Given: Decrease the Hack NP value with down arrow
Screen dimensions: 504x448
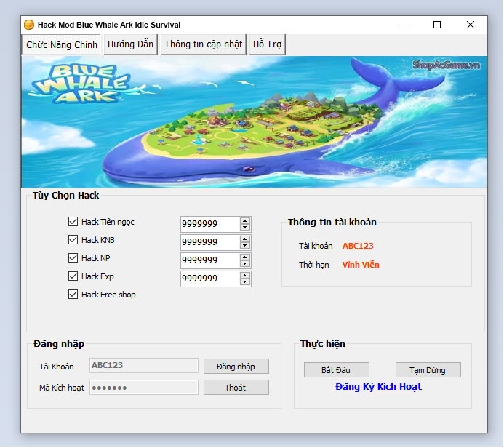Looking at the screenshot, I should pyautogui.click(x=245, y=263).
